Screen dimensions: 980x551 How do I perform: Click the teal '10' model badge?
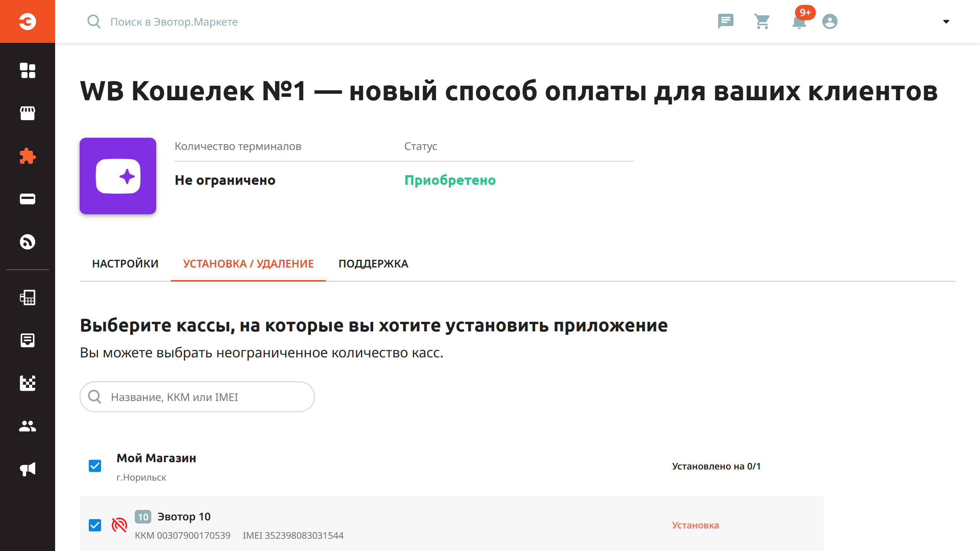click(x=143, y=517)
